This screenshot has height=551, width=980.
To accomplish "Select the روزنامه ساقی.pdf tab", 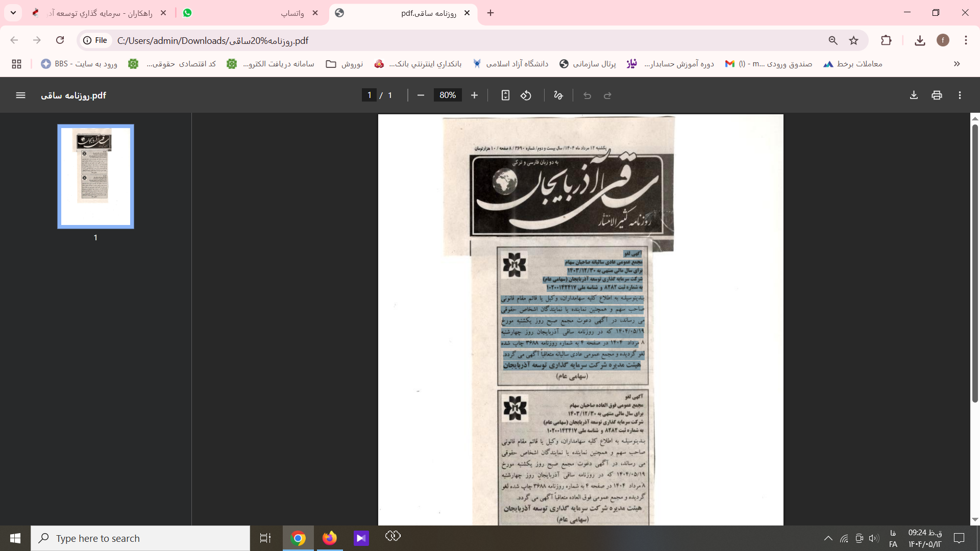I will click(x=403, y=13).
